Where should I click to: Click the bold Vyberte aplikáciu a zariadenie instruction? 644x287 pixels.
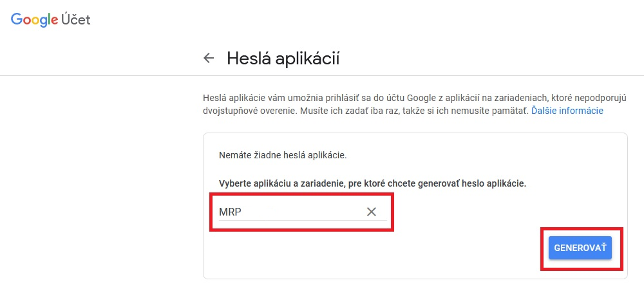click(x=372, y=183)
